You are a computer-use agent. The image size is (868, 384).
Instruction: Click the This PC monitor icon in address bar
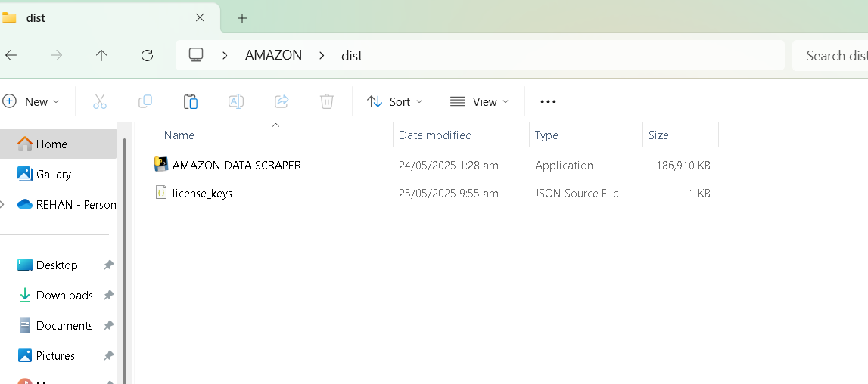coord(196,55)
